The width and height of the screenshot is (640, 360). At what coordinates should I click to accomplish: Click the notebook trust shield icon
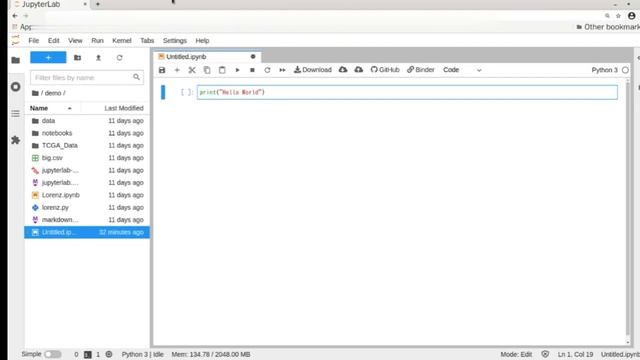pos(545,354)
